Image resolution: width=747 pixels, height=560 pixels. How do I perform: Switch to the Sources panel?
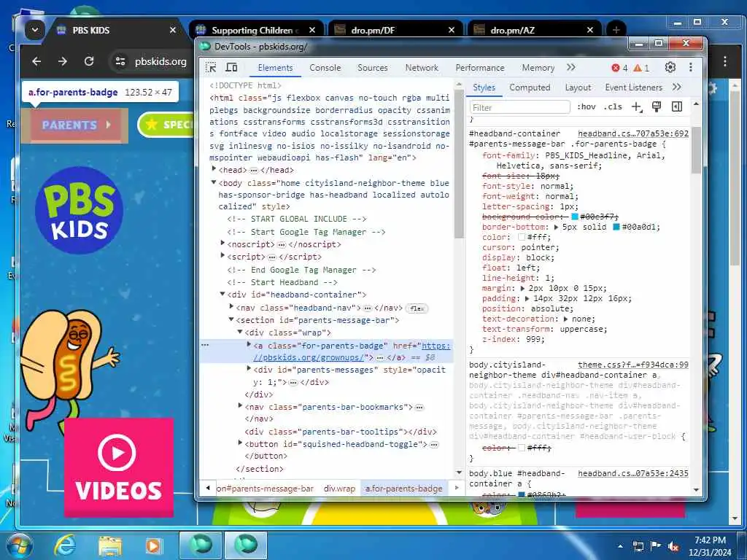pos(373,68)
